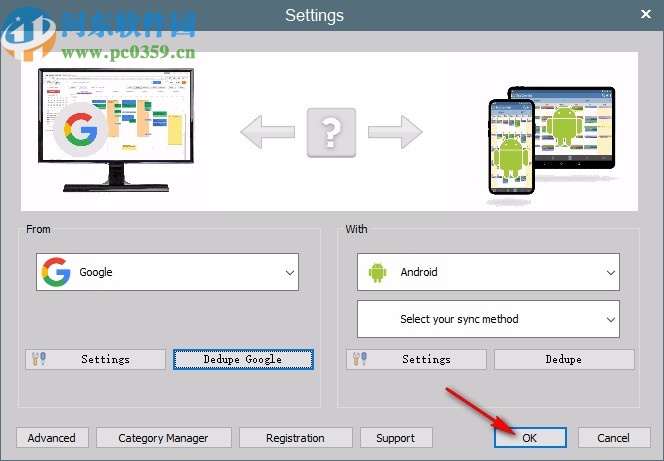Open the Google source dropdown under From
Screen dimensions: 664x461
point(167,272)
